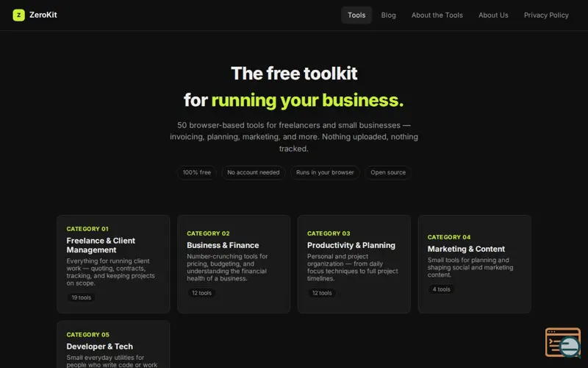Open the Blog page
Image resolution: width=588 pixels, height=368 pixels.
[x=388, y=15]
